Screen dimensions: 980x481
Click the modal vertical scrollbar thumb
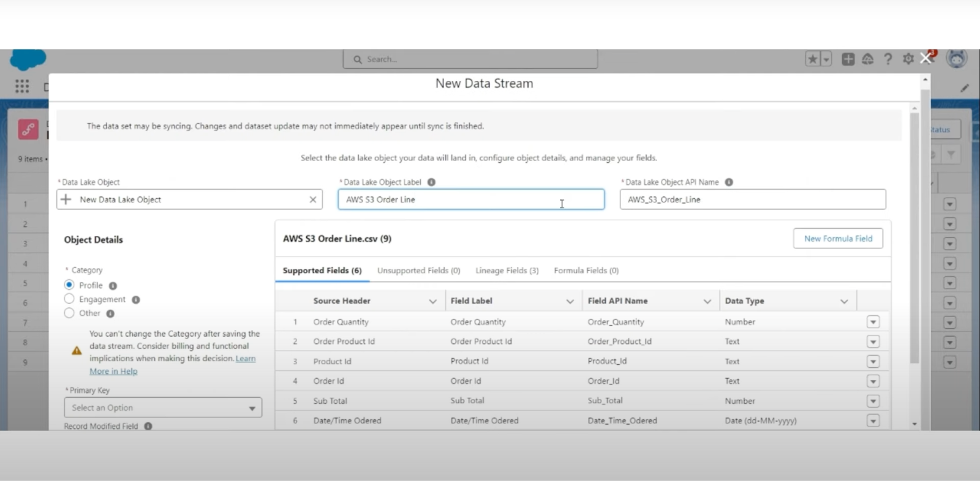point(914,239)
